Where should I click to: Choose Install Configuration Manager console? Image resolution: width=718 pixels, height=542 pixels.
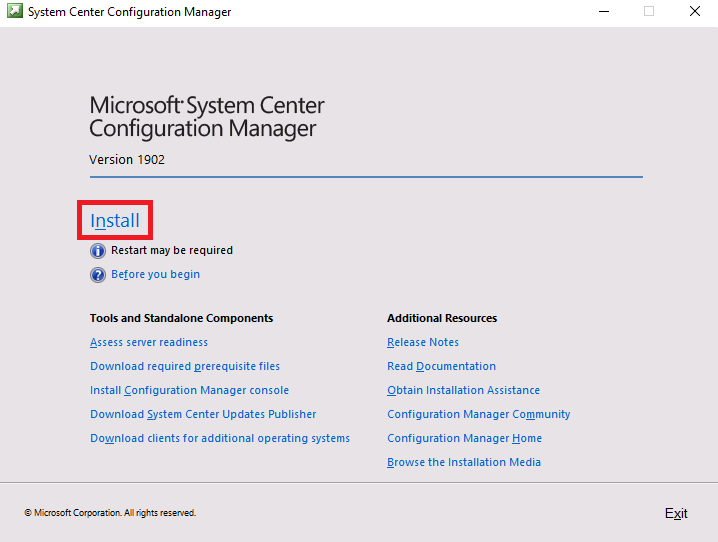point(189,390)
